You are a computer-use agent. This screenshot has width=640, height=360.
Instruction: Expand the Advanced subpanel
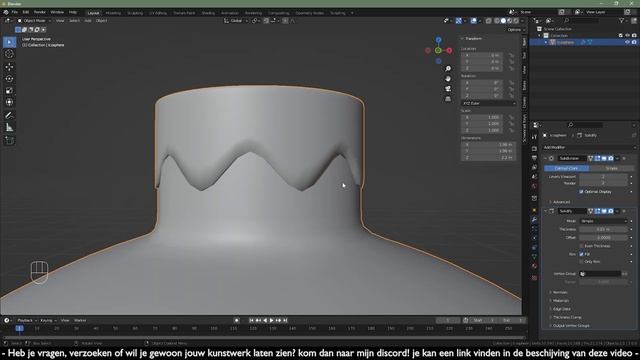[561, 202]
